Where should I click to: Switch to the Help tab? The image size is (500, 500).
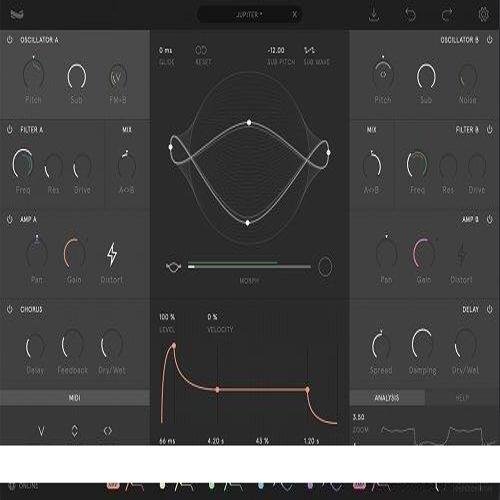click(462, 398)
